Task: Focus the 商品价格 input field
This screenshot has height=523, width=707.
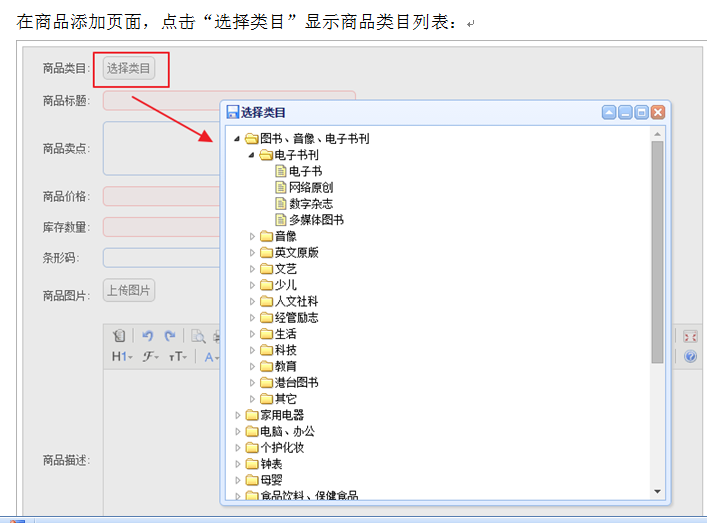Action: point(161,197)
